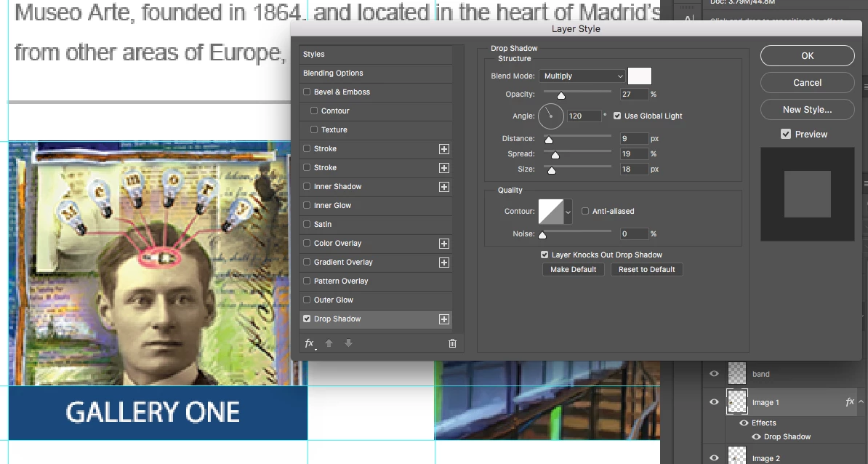Click fx badge on Image 1 layer
Viewport: 868px width, 464px height.
pos(850,402)
